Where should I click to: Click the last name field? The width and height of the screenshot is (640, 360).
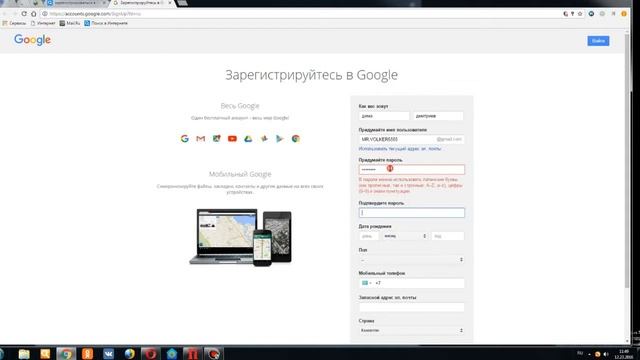pos(438,116)
